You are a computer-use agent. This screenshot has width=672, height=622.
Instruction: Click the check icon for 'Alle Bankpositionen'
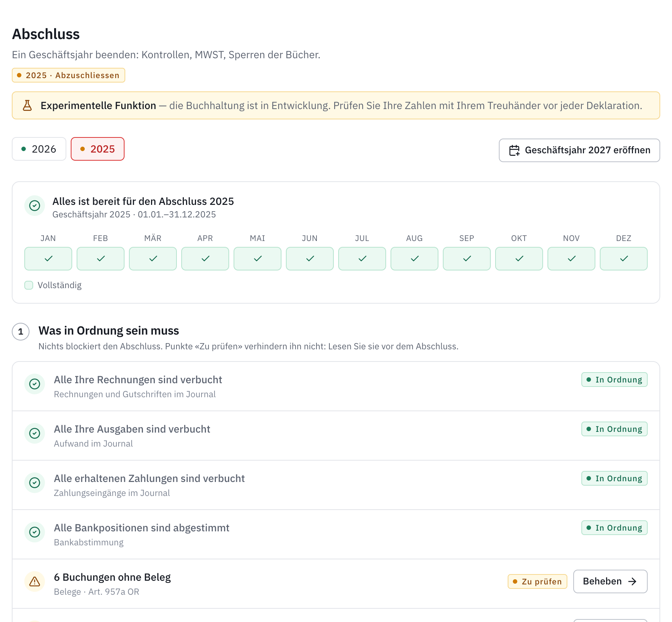tap(35, 532)
